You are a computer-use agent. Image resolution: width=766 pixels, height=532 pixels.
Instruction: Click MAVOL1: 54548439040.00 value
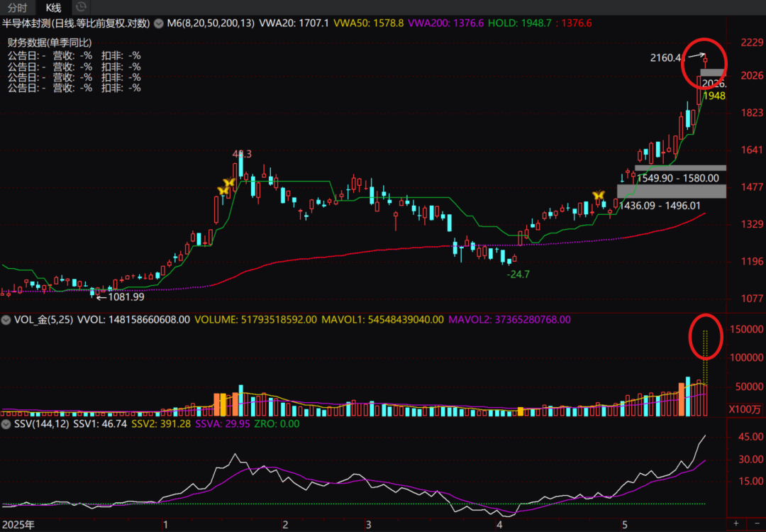point(383,320)
